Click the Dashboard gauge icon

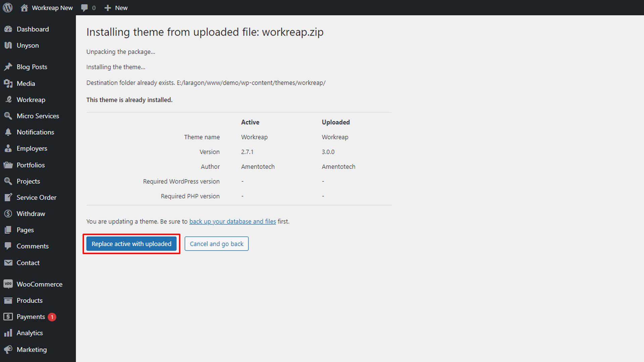[8, 29]
